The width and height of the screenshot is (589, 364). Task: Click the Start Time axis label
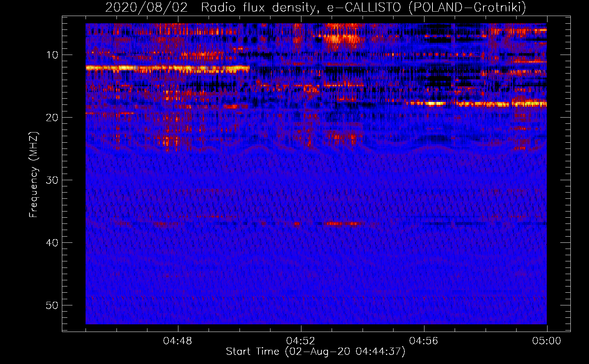(316, 352)
